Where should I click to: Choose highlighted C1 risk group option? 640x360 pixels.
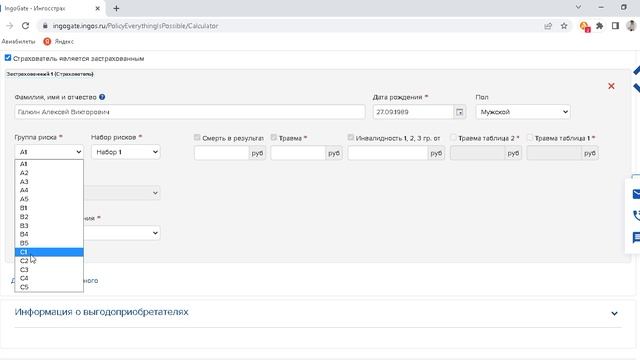tap(49, 252)
